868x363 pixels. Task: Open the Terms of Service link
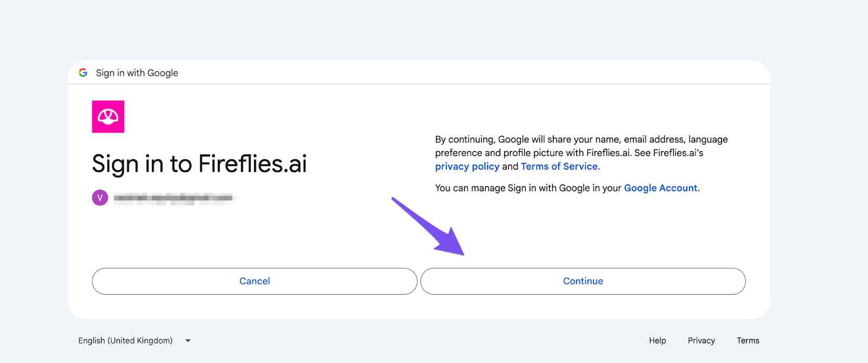click(x=559, y=166)
